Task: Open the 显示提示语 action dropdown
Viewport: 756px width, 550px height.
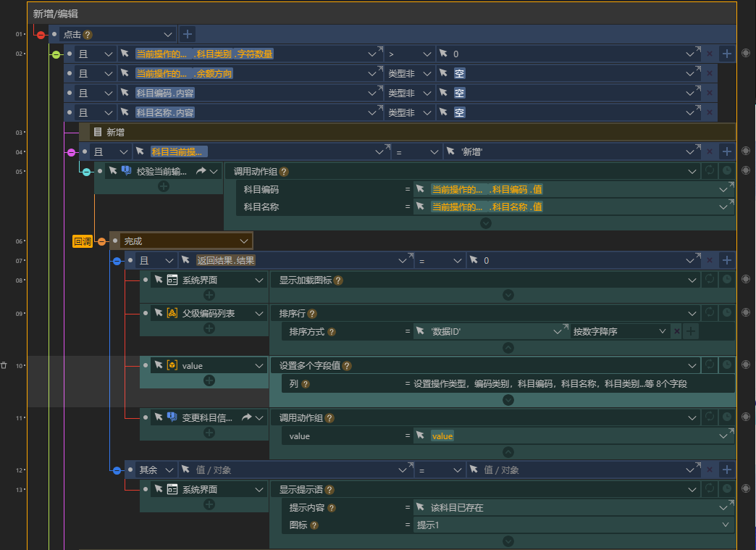Action: [x=692, y=490]
